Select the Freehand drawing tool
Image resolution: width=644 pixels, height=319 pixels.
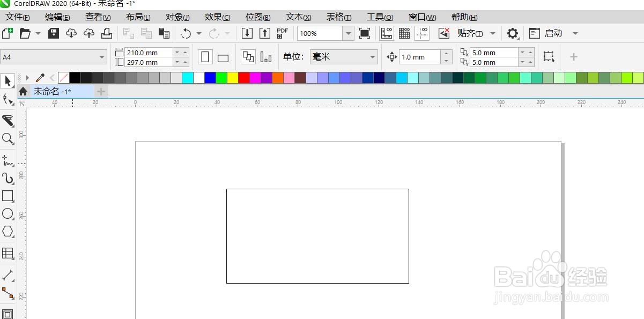tap(8, 160)
